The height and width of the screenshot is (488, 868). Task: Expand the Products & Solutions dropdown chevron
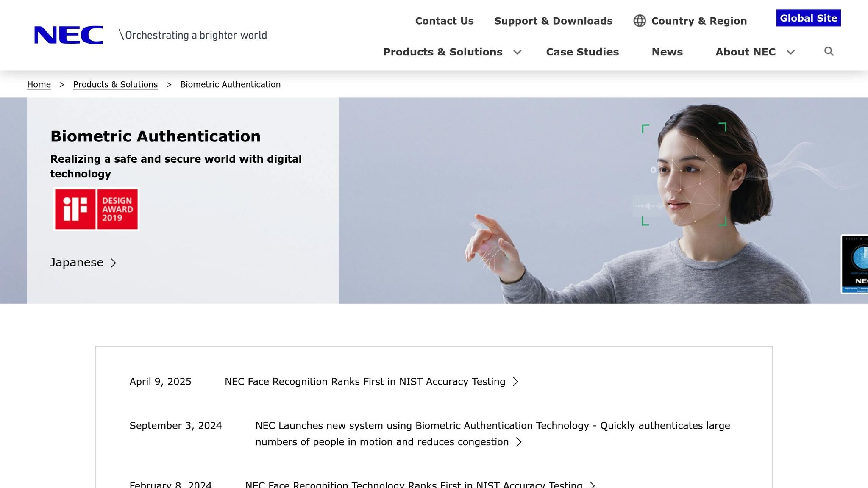[x=517, y=52]
